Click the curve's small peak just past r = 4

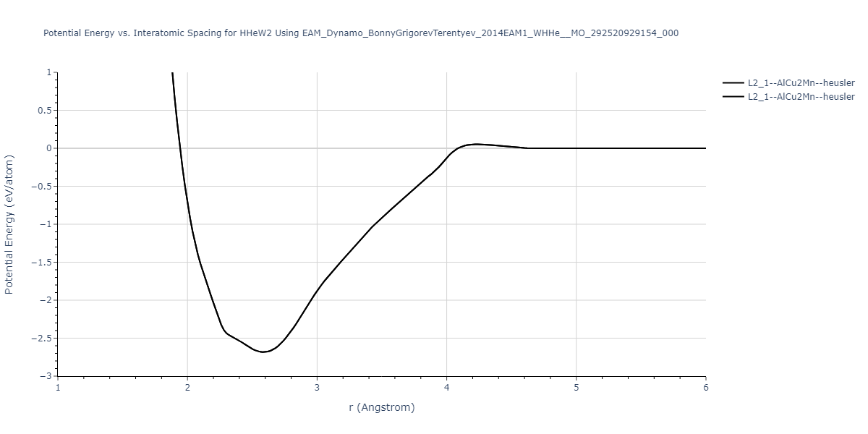click(476, 144)
